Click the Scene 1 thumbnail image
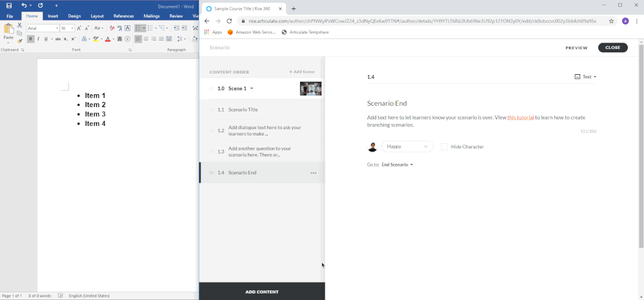Screen dimensions: 644x300 click(310, 88)
